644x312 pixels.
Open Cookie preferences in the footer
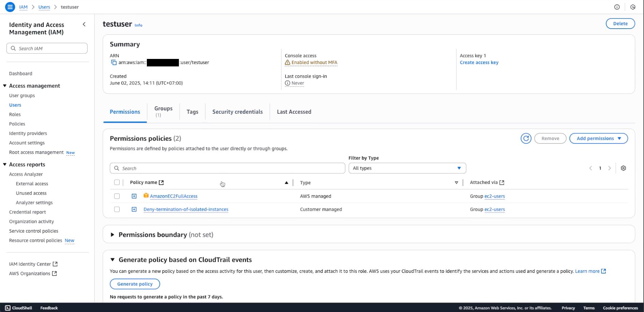tap(620, 308)
